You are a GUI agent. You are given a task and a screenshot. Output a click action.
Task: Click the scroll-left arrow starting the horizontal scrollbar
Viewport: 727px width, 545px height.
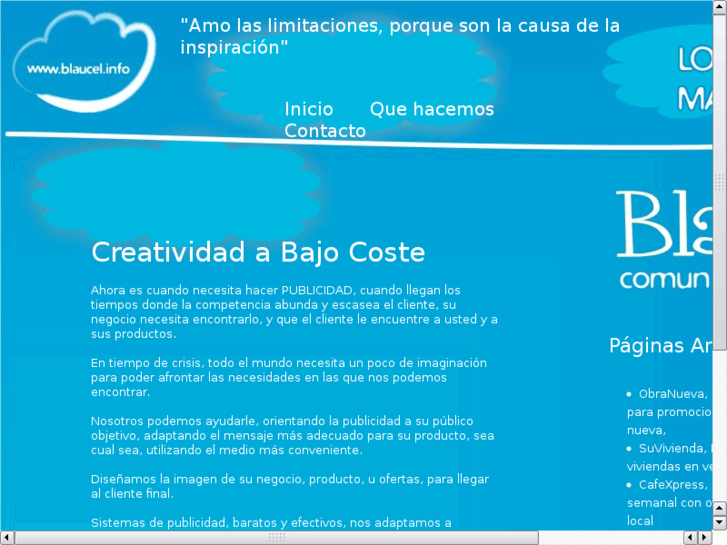(7, 538)
